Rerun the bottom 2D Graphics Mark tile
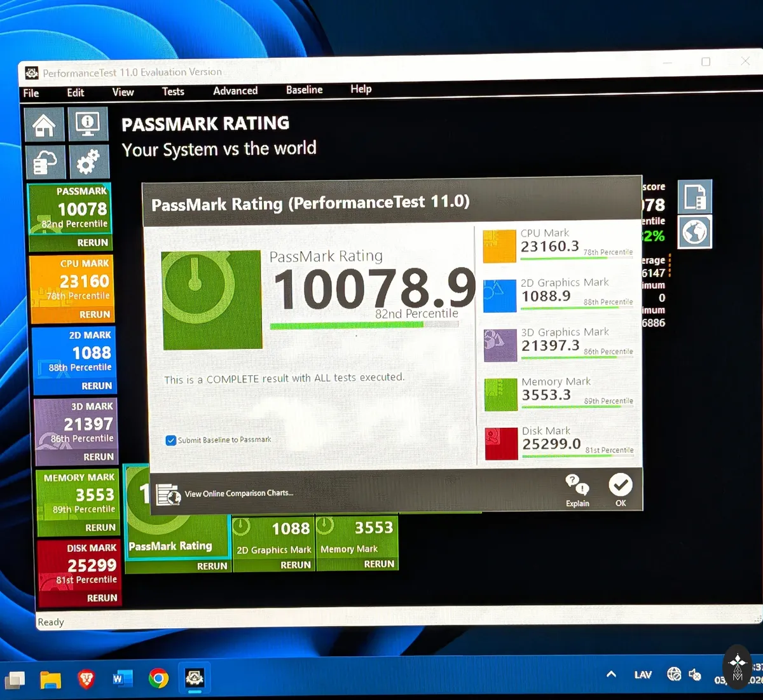The height and width of the screenshot is (700, 763). pos(296,565)
